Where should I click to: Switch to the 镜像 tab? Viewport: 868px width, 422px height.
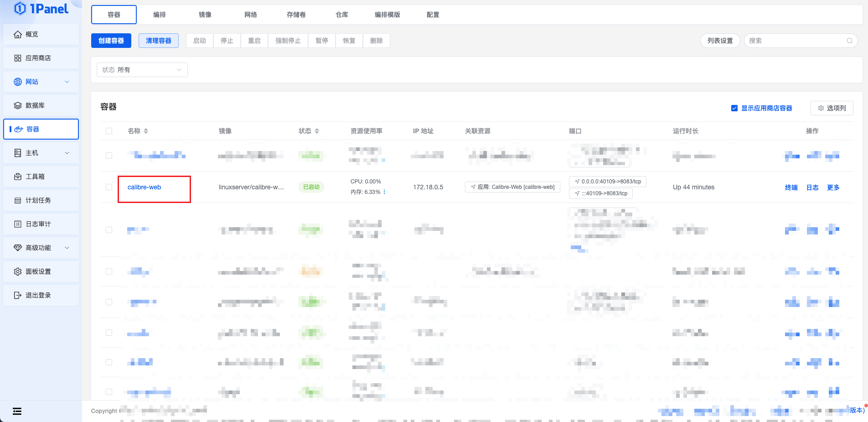[x=205, y=15]
